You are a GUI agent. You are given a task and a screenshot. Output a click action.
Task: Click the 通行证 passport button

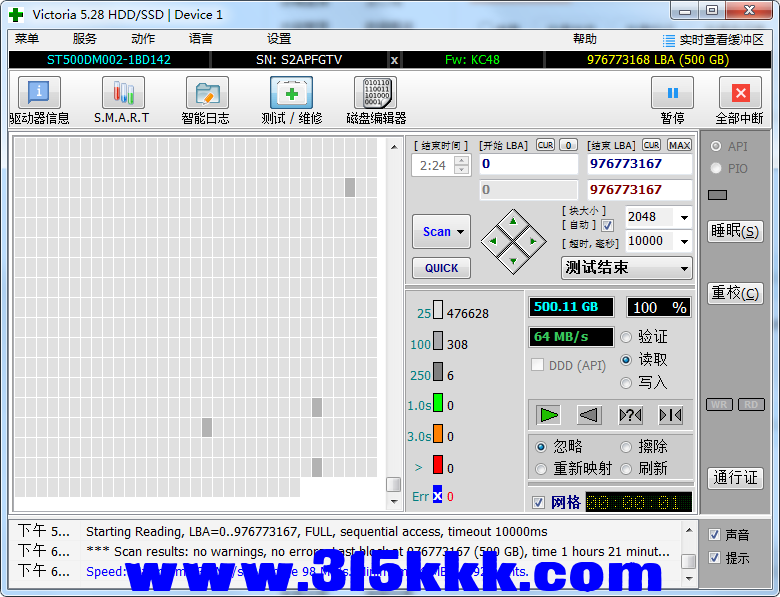(735, 478)
